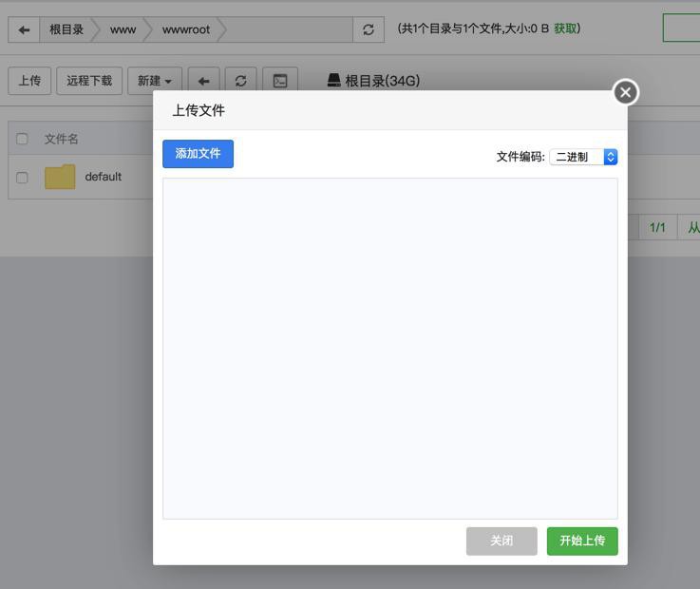Image resolution: width=700 pixels, height=589 pixels.
Task: Expand the 新建 dropdown button
Action: click(x=155, y=81)
